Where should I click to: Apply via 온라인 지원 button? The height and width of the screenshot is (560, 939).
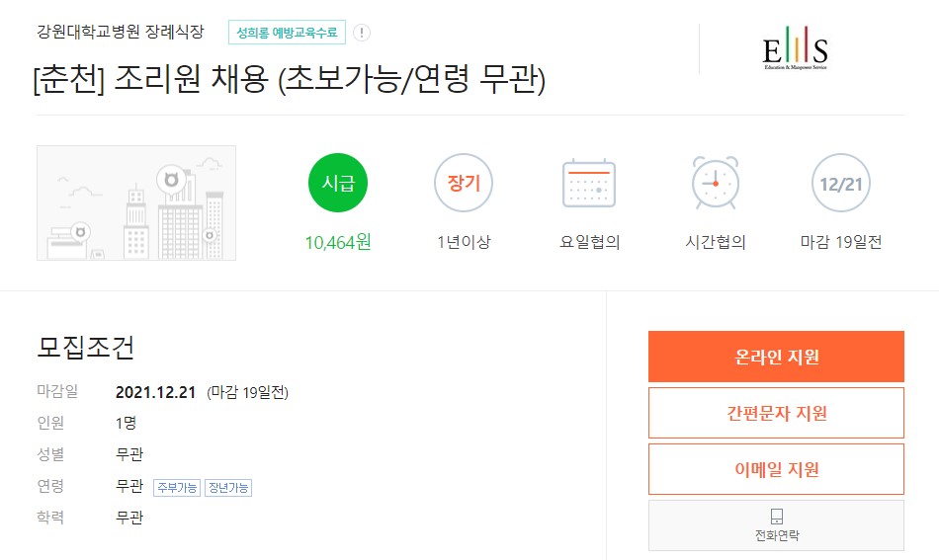click(x=776, y=357)
